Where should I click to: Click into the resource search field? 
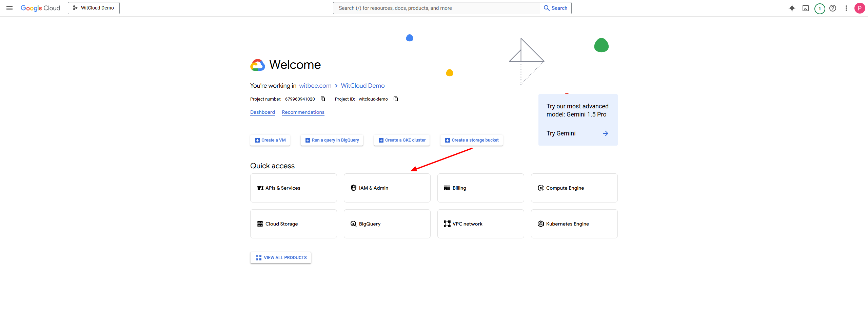[436, 8]
